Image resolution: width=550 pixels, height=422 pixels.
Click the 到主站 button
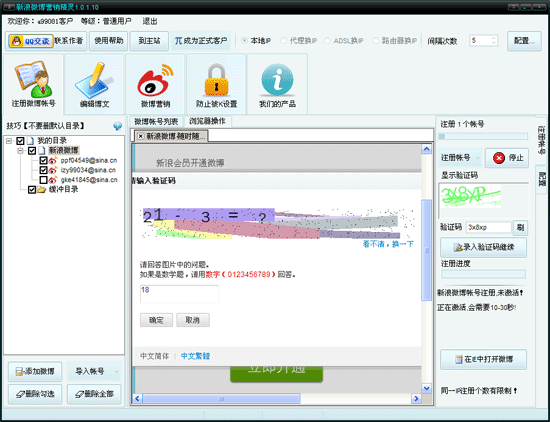tap(149, 41)
